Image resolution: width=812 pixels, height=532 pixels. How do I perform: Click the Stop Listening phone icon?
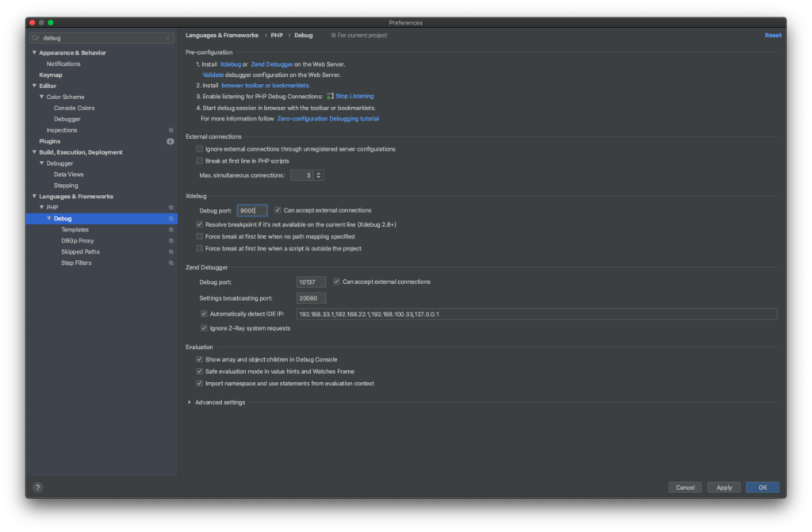[x=330, y=96]
